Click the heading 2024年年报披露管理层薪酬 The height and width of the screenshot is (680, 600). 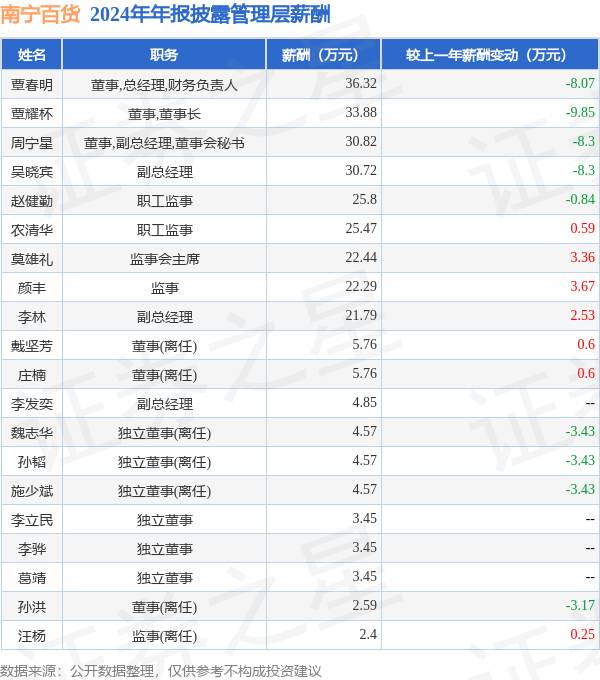pyautogui.click(x=210, y=14)
